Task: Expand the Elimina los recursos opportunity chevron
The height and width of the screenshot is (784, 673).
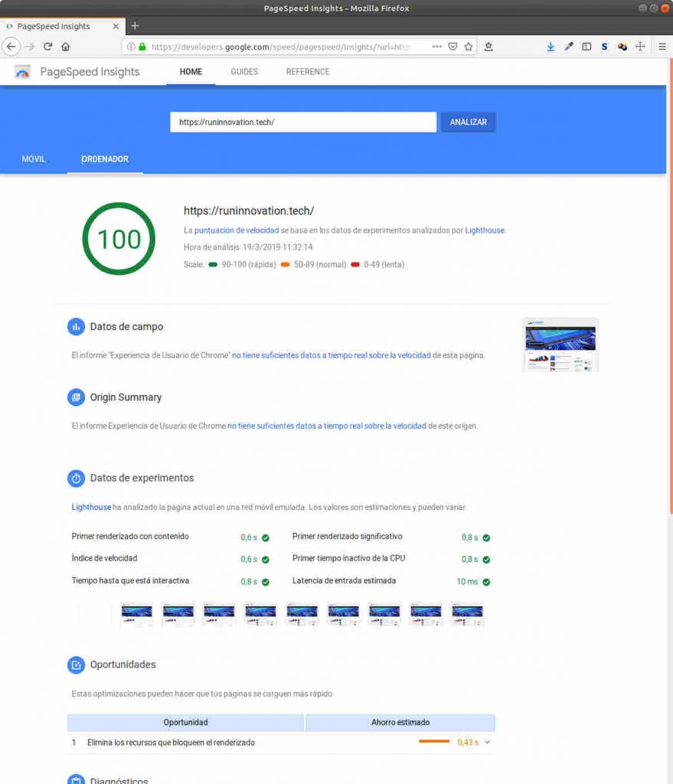Action: tap(488, 743)
